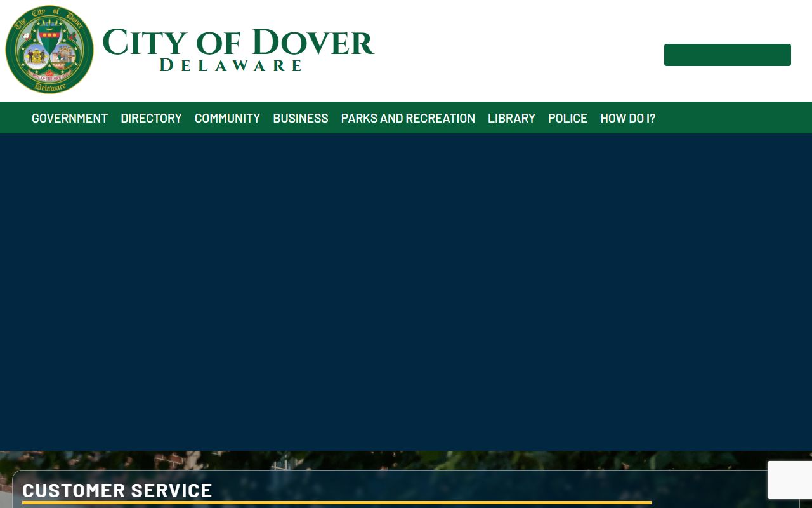Click the green button in the header
Viewport: 812px width, 508px height.
pos(728,55)
